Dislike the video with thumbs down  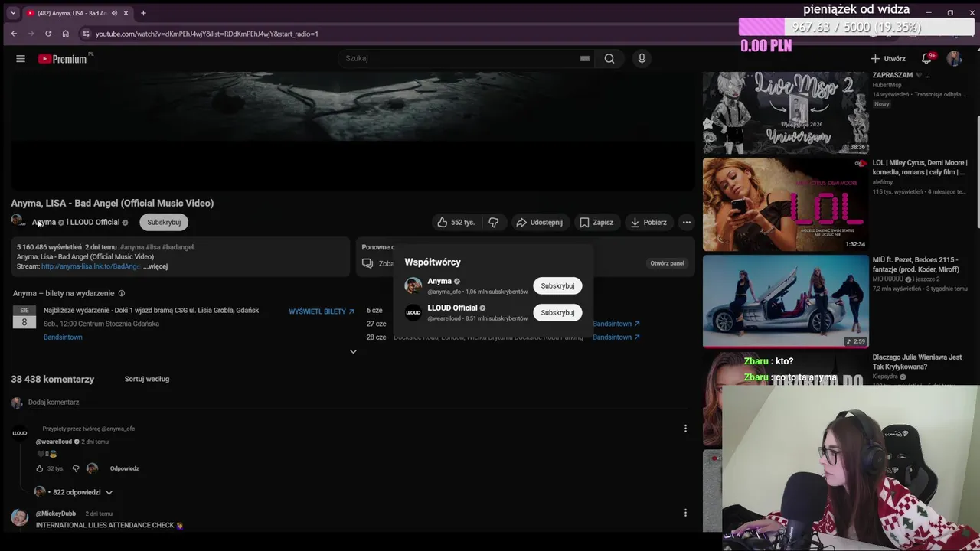pos(494,222)
